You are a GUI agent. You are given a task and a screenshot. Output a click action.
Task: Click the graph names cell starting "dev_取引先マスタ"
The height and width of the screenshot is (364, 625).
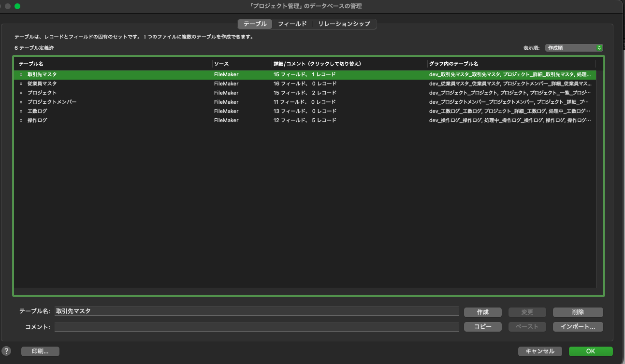510,75
